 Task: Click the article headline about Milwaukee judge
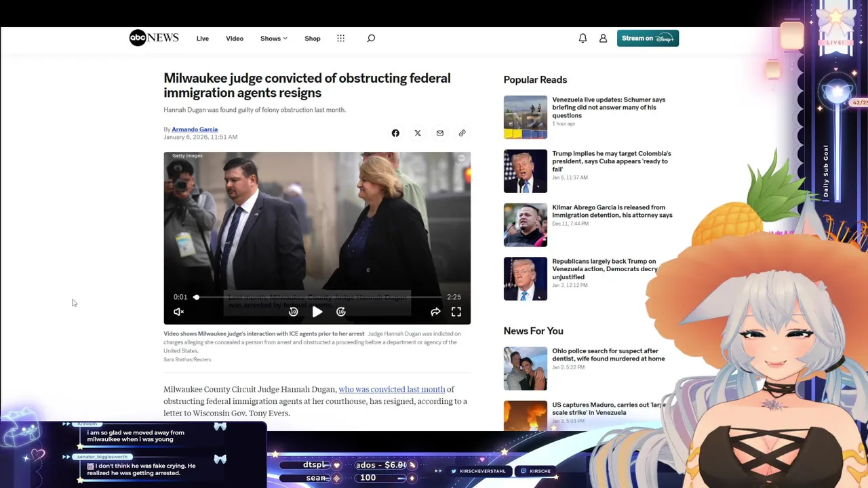pos(307,85)
